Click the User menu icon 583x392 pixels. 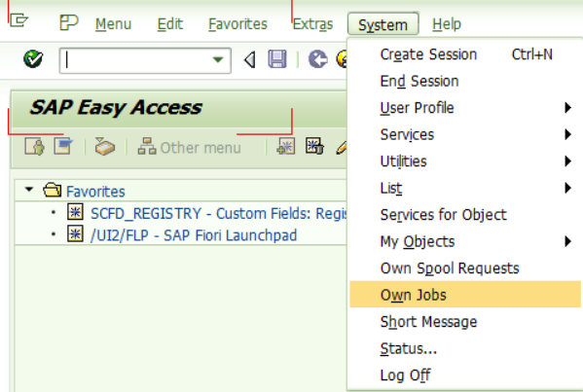(x=35, y=147)
